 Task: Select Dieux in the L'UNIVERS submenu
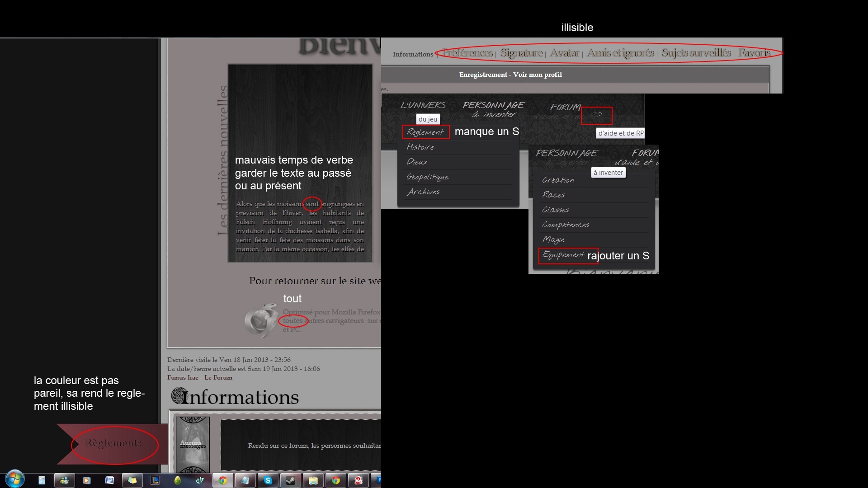[417, 162]
